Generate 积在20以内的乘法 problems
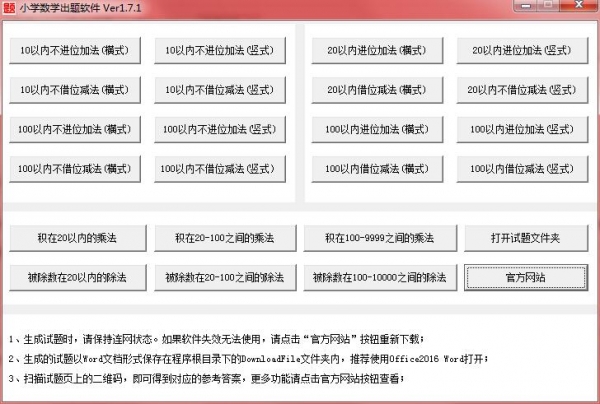The width and height of the screenshot is (600, 404). [78, 238]
